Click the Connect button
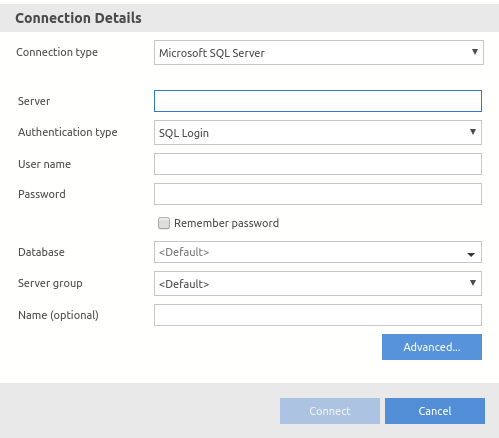 (x=330, y=411)
